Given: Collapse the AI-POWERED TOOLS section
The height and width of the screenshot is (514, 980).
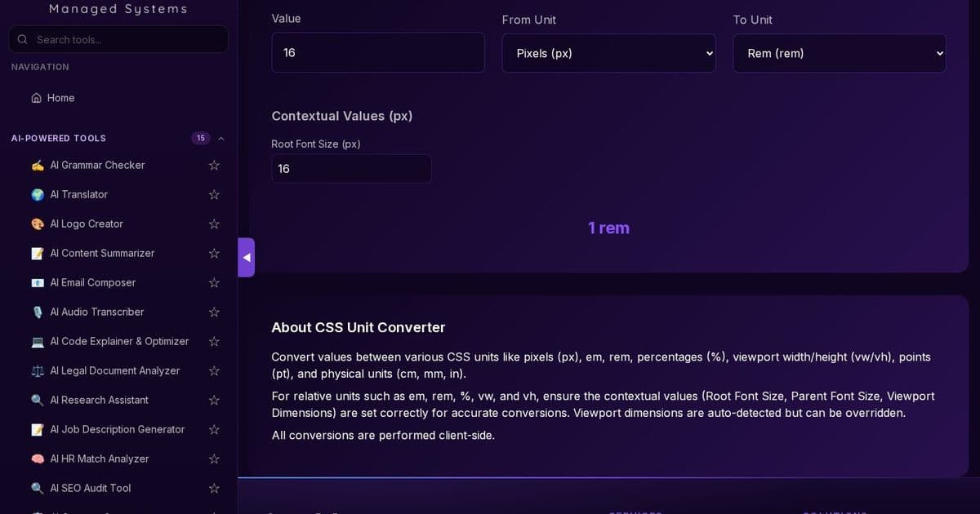Looking at the screenshot, I should [x=220, y=138].
